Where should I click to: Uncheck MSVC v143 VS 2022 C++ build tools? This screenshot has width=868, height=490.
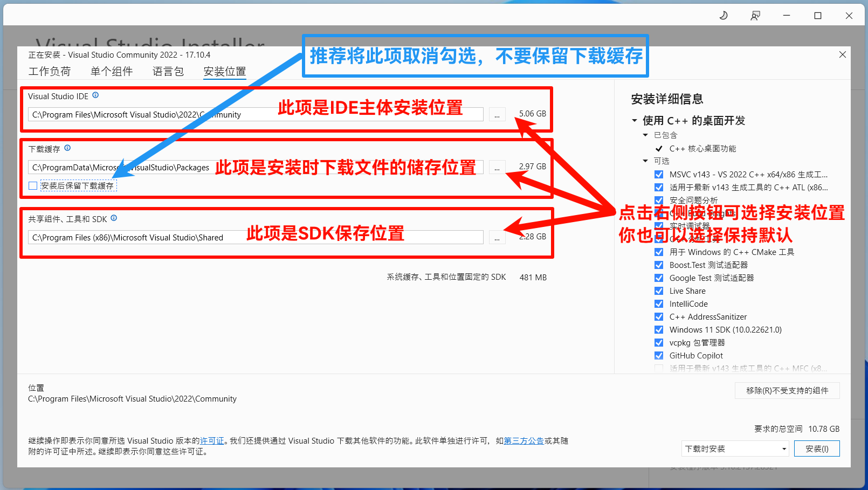pyautogui.click(x=659, y=175)
